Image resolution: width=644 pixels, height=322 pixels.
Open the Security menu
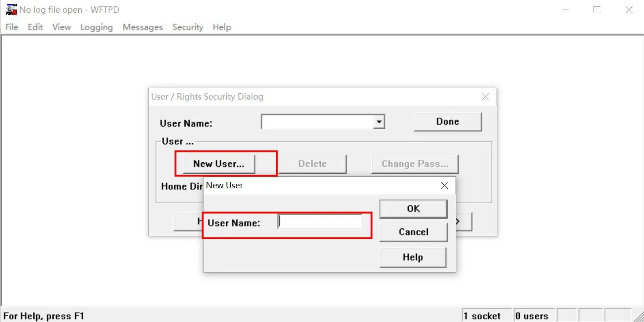(187, 27)
